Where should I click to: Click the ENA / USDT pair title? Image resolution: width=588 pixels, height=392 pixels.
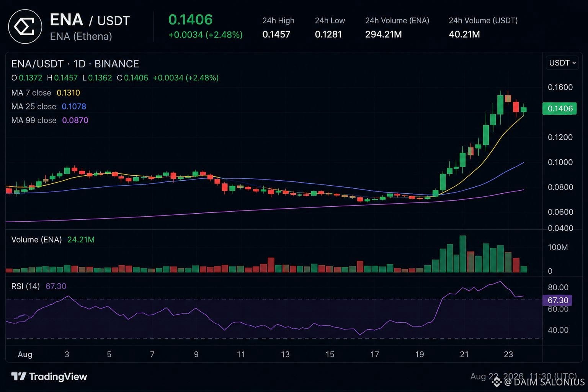[x=90, y=20]
